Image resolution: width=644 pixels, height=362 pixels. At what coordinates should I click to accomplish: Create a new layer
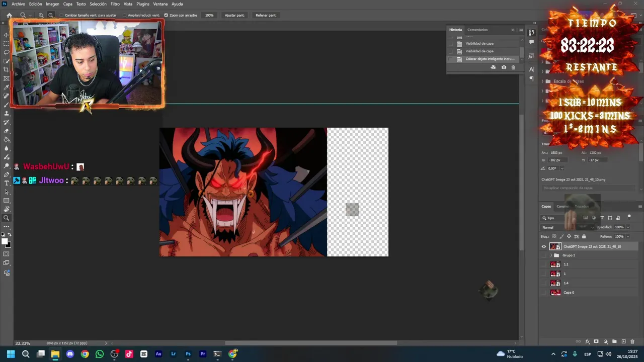tap(623, 341)
